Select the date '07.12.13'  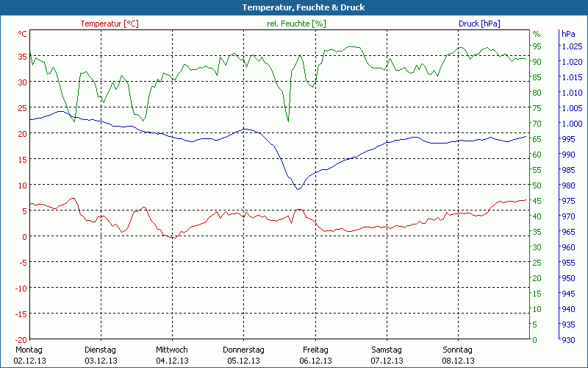[x=387, y=361]
